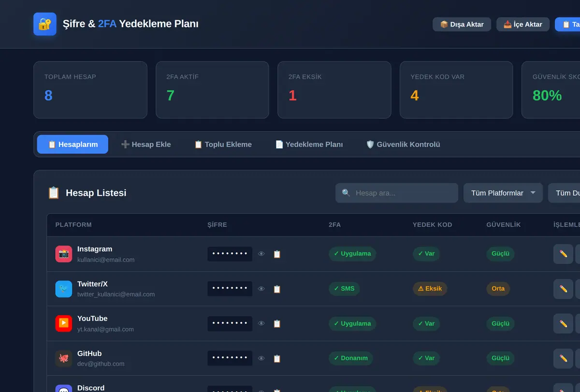Screen dimensions: 580x392
Task: Click the 2FA Aktif stat card
Action: [x=212, y=90]
